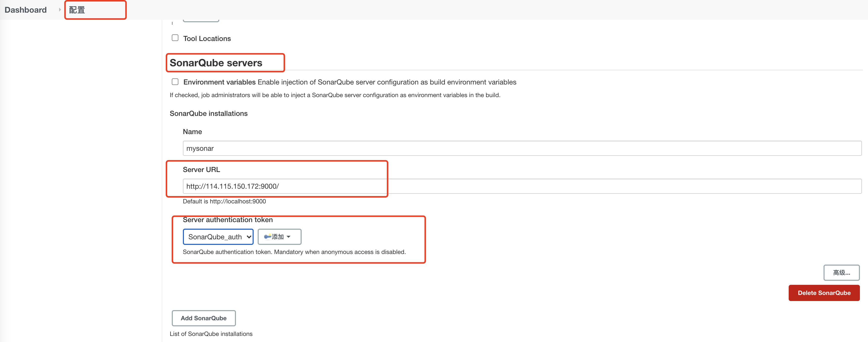Click the Tool Locations label text
The width and height of the screenshot is (868, 342).
tap(207, 38)
